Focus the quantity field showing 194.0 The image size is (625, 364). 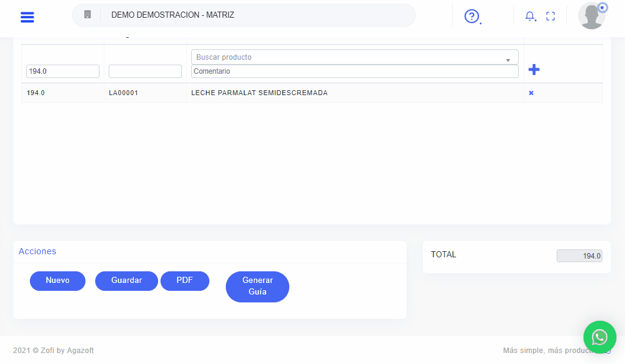click(63, 71)
